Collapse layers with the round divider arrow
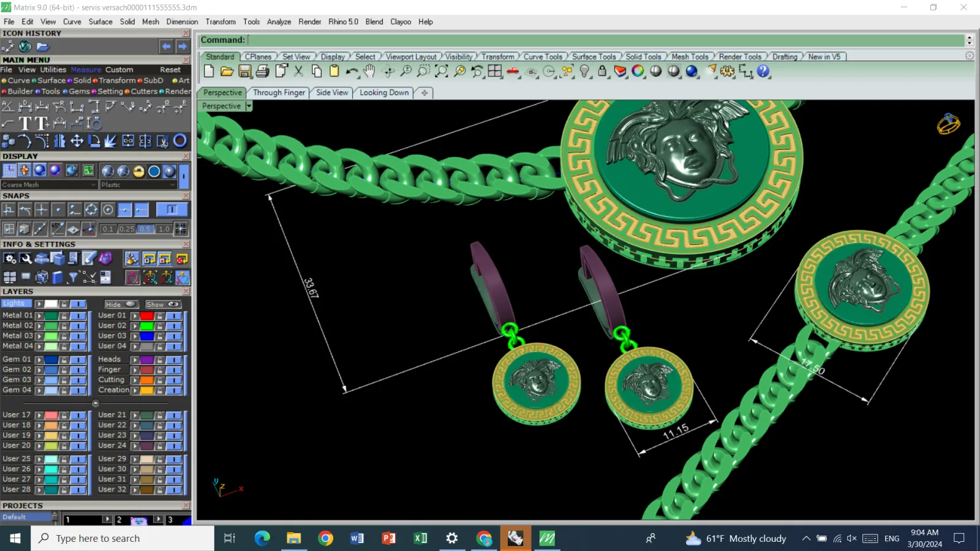Image resolution: width=980 pixels, height=551 pixels. tap(96, 403)
